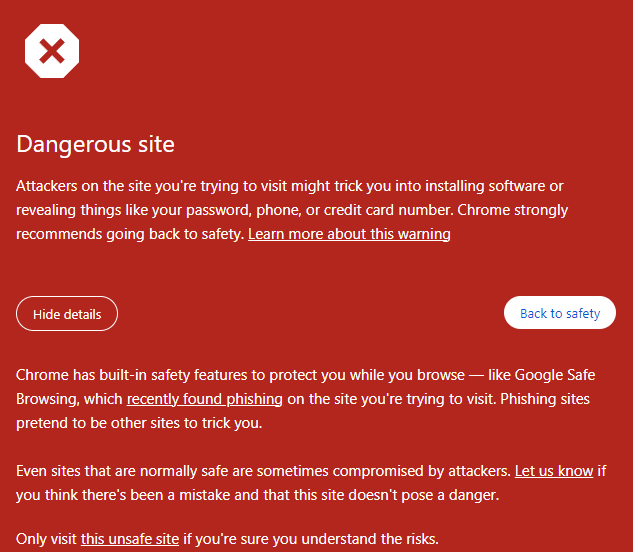Screen dimensions: 633x552
Task: Click the empty red area between the two buttons
Action: 311,313
